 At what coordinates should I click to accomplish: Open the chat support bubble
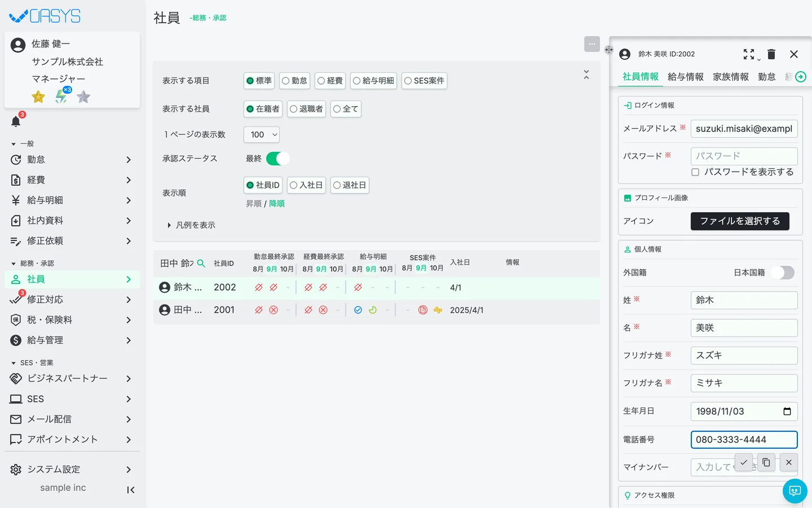point(795,491)
